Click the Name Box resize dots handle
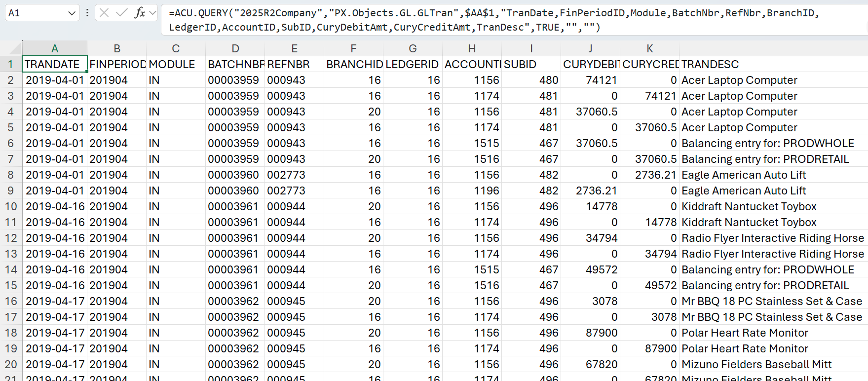The height and width of the screenshot is (381, 868). click(87, 13)
